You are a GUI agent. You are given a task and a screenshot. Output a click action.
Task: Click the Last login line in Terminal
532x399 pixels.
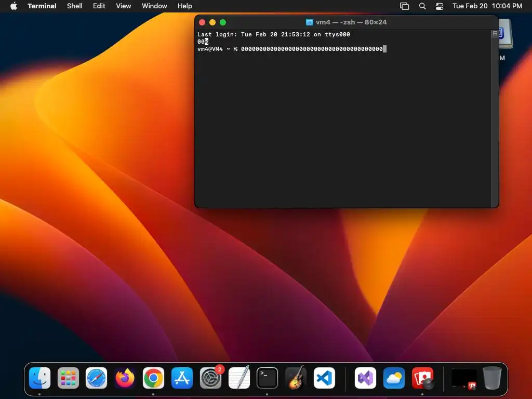(273, 34)
